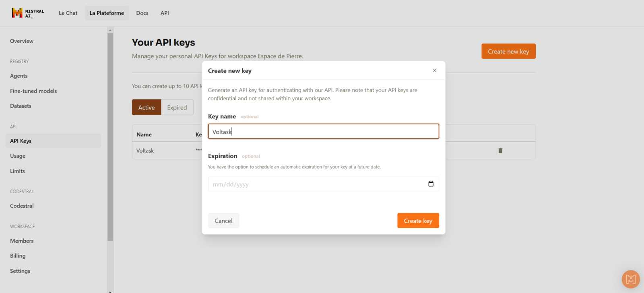Viewport: 644px width, 293px height.
Task: Delete the Voltask key with trash icon
Action: (x=500, y=151)
